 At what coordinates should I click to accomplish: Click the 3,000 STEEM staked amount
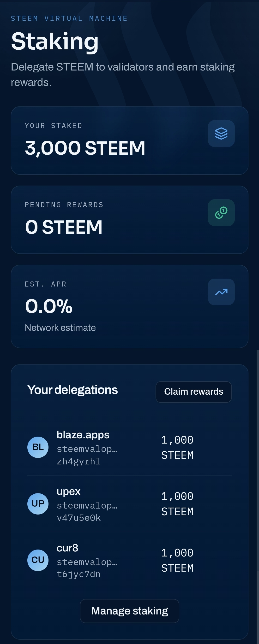pos(85,148)
